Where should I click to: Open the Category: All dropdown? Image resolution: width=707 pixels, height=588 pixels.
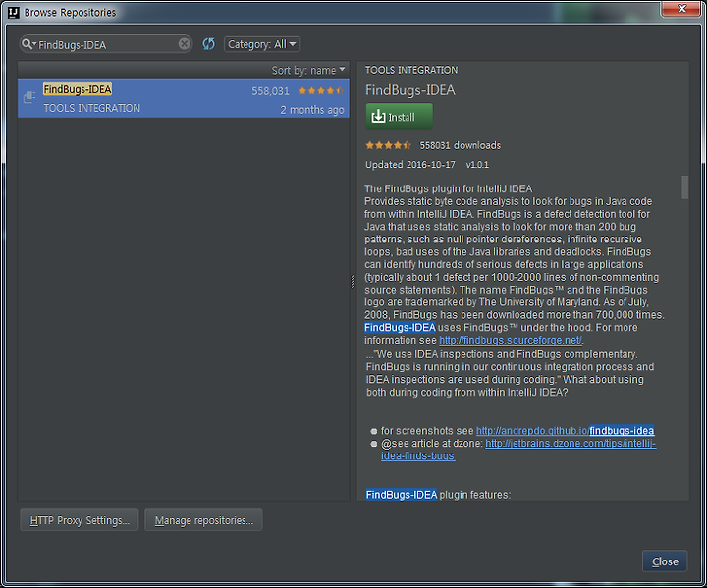[262, 44]
